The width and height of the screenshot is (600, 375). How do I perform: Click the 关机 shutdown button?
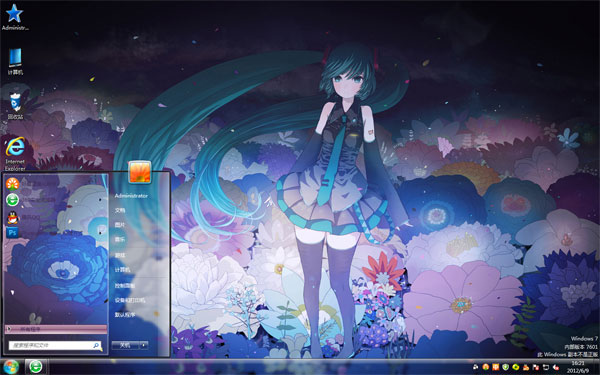coord(125,345)
